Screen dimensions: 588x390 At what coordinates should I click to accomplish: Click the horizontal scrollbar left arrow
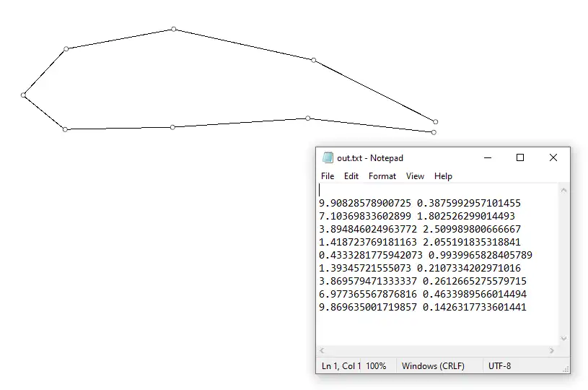[322, 350]
